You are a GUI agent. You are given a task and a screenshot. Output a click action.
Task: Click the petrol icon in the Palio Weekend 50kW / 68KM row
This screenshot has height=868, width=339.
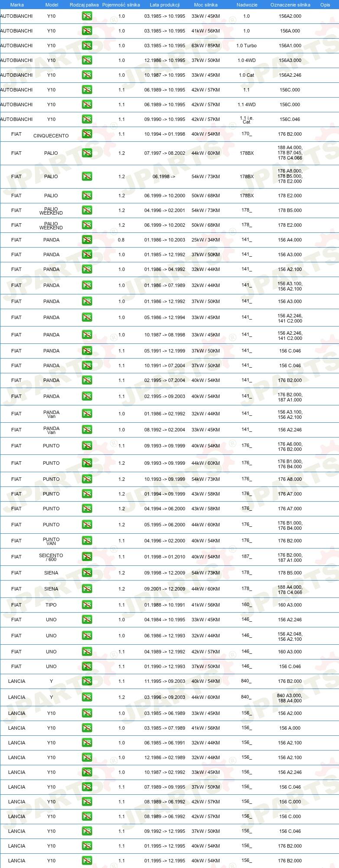coord(87,225)
